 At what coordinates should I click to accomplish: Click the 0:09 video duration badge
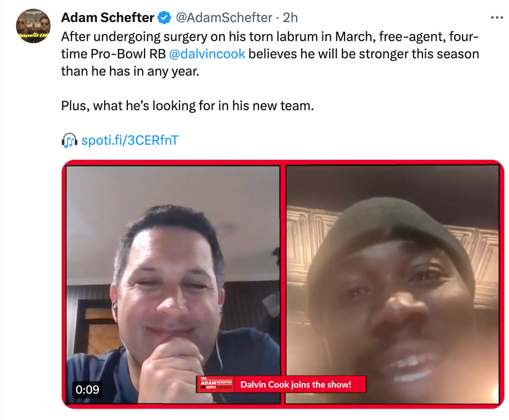(x=87, y=389)
